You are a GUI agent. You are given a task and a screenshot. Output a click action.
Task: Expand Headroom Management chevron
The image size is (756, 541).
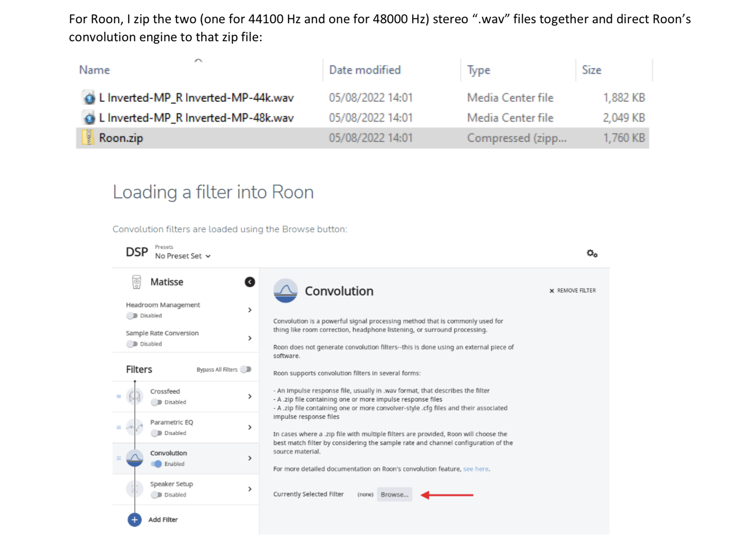(250, 310)
